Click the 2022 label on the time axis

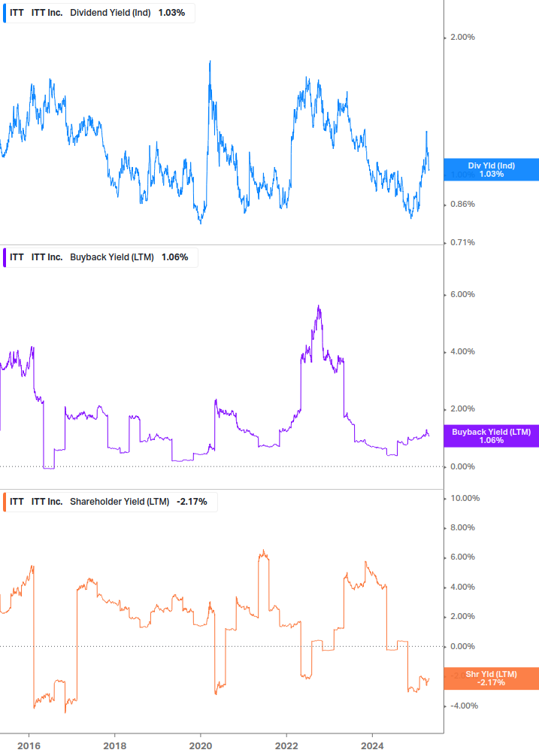(286, 746)
